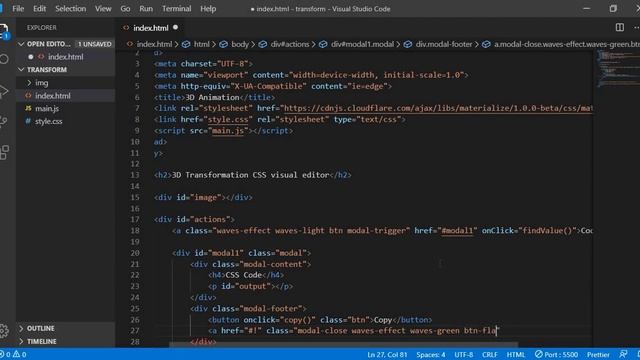Click the index.html breadcrumb

153,44
